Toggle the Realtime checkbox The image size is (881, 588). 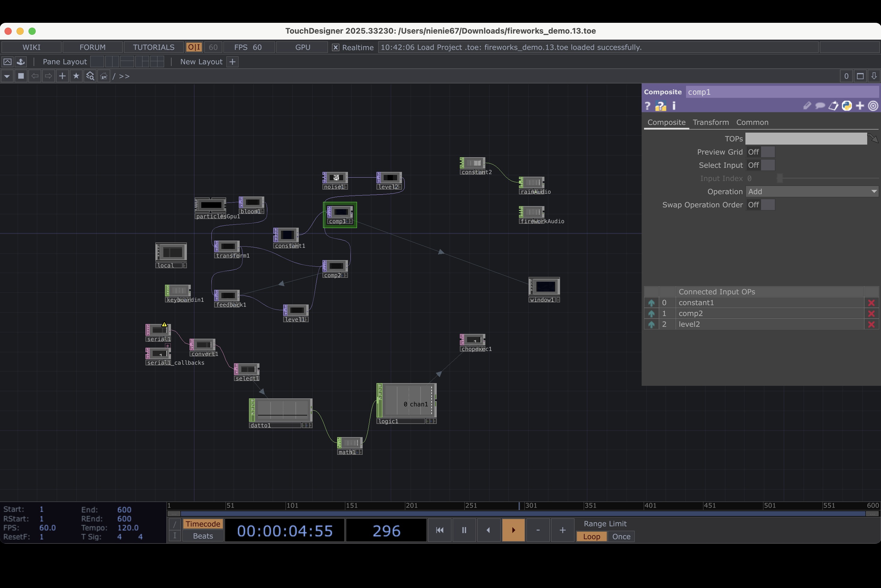[336, 48]
